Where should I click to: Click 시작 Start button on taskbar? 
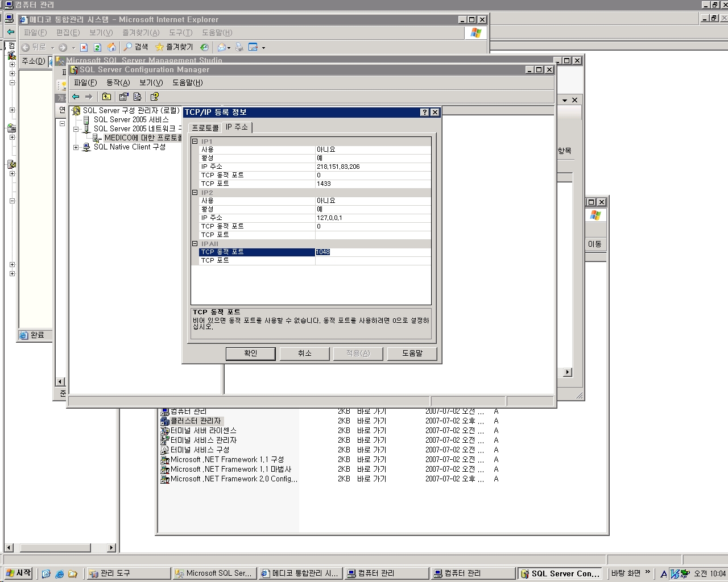point(18,573)
